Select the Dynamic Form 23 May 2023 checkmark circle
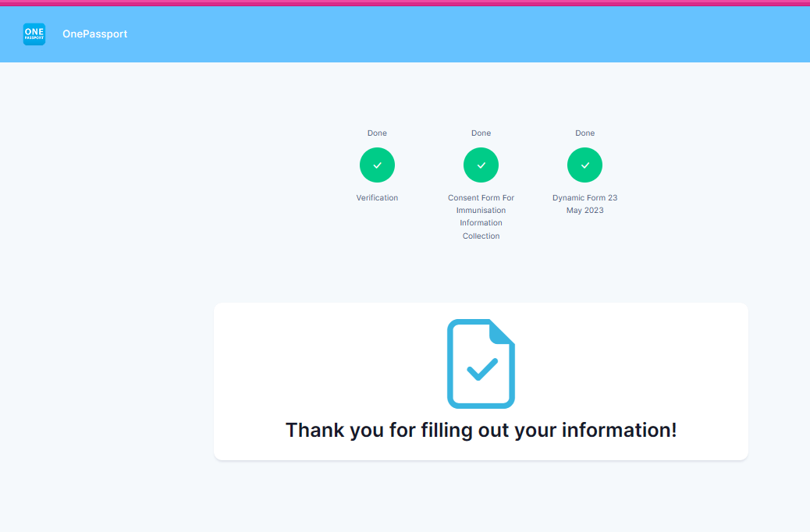Screen dimensions: 810x532 click(x=584, y=165)
